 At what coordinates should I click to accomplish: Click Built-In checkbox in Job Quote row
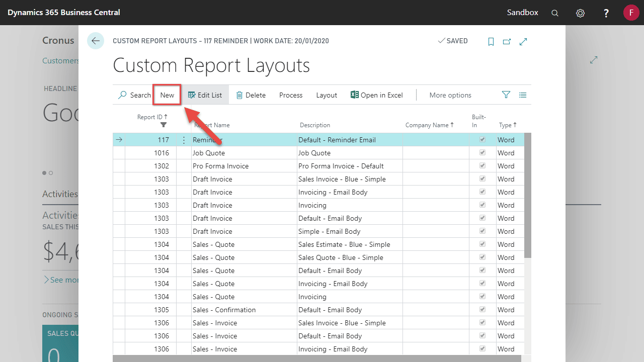tap(482, 153)
